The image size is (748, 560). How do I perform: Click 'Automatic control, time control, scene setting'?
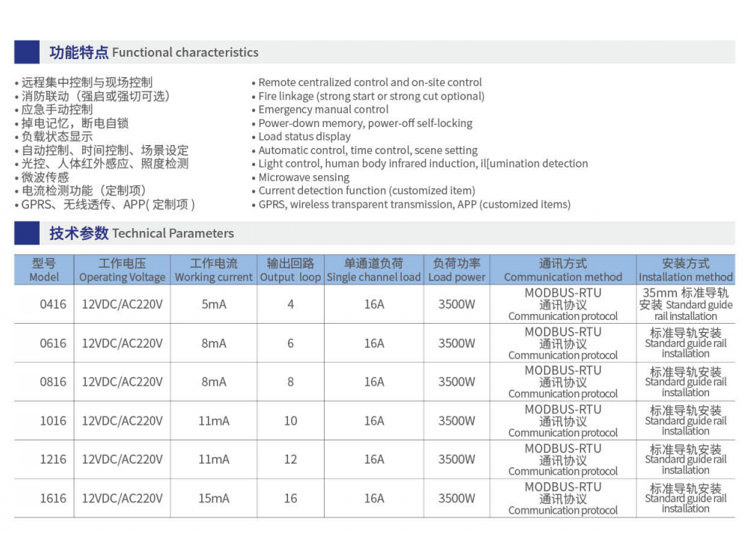point(368,150)
